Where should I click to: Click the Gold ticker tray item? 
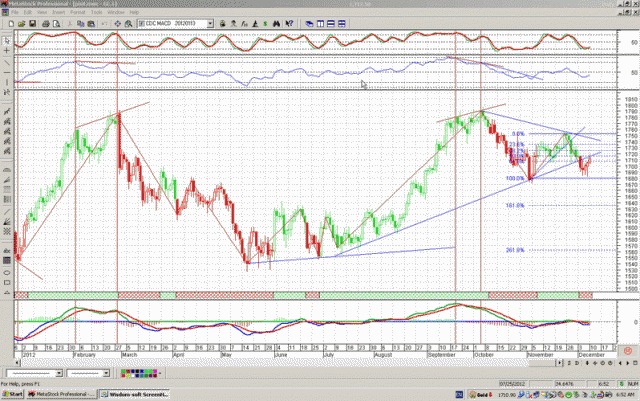click(x=481, y=395)
